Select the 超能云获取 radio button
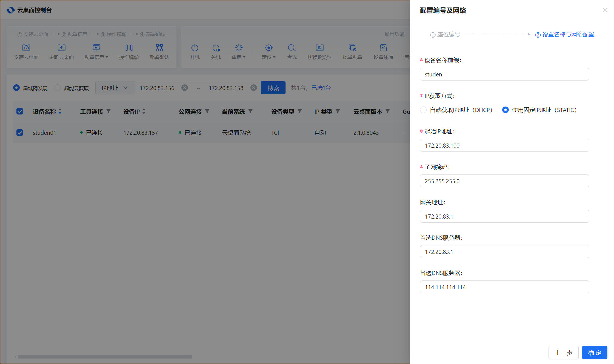This screenshot has height=364, width=614. click(58, 88)
